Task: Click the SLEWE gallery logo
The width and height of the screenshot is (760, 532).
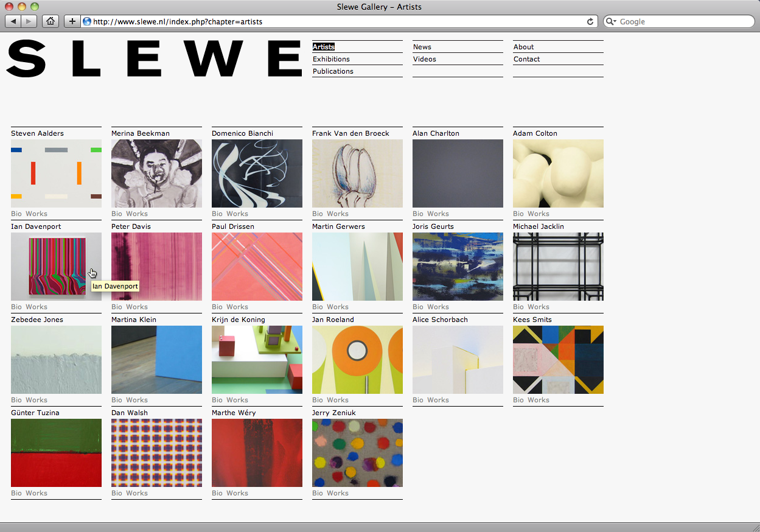Action: 154,59
